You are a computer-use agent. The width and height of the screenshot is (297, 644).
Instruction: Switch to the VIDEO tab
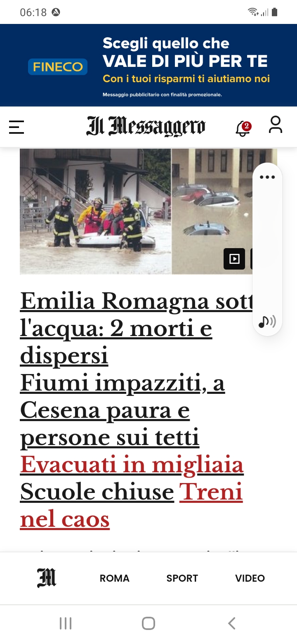[250, 578]
